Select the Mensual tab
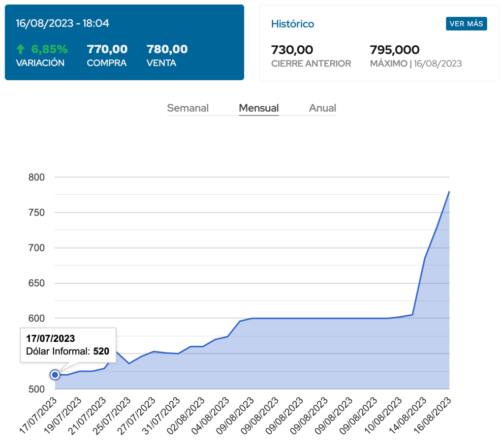The height and width of the screenshot is (448, 504). click(258, 108)
